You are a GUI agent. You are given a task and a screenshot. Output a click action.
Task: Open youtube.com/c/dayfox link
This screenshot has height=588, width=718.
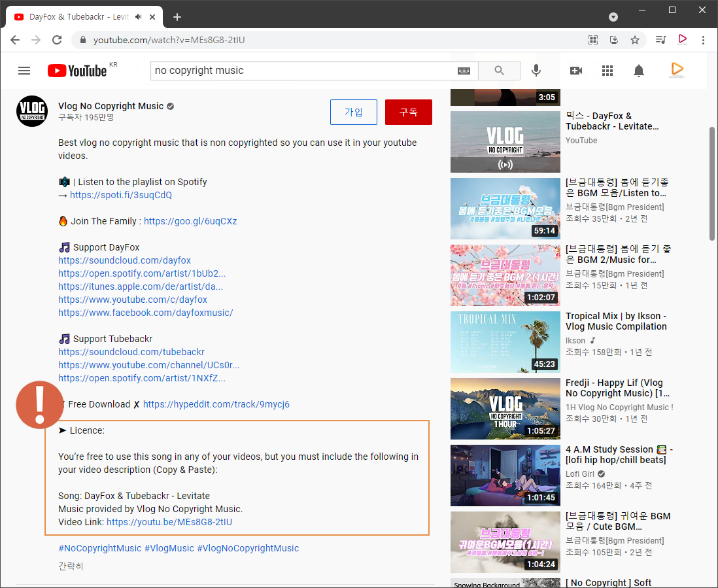(133, 300)
